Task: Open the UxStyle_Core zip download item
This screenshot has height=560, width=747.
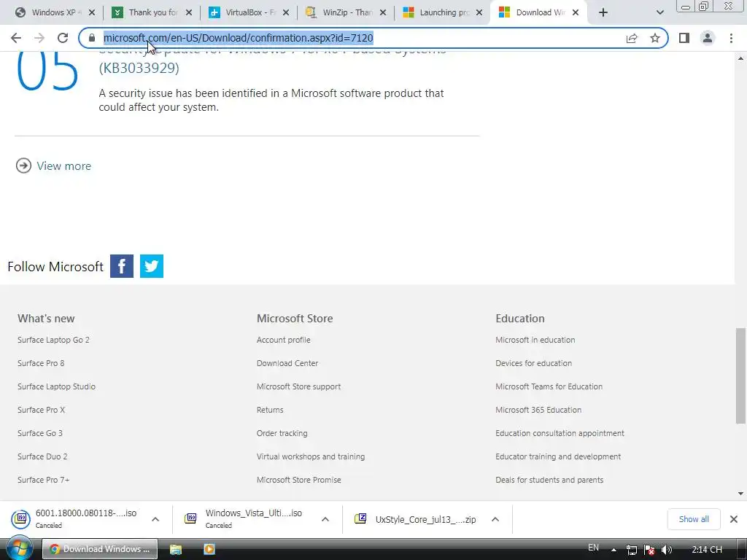Action: point(415,519)
